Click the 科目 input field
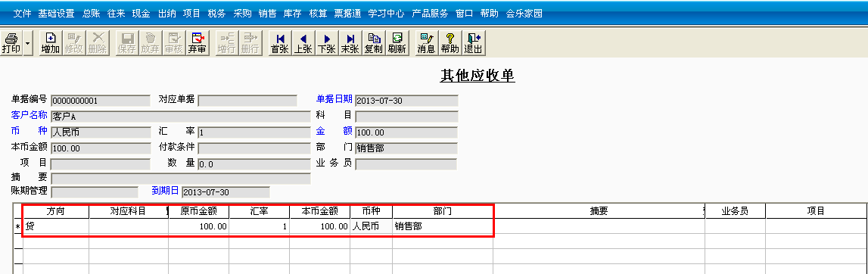The width and height of the screenshot is (868, 274). click(406, 117)
